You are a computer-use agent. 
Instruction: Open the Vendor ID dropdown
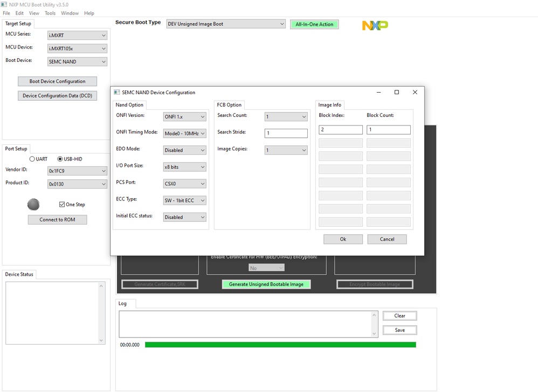pos(77,171)
